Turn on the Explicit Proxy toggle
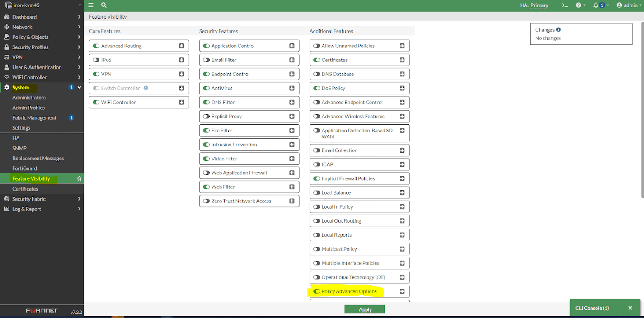644x318 pixels. (x=206, y=116)
